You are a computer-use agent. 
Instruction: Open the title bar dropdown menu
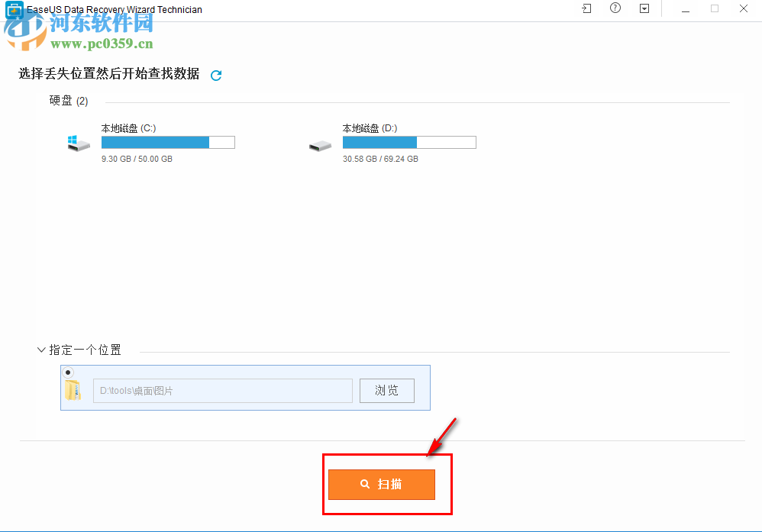644,8
